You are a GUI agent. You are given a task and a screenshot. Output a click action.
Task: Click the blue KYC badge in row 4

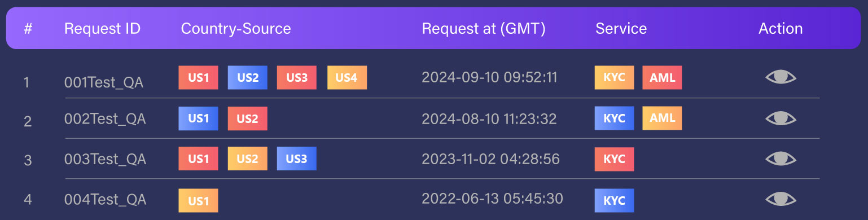614,200
